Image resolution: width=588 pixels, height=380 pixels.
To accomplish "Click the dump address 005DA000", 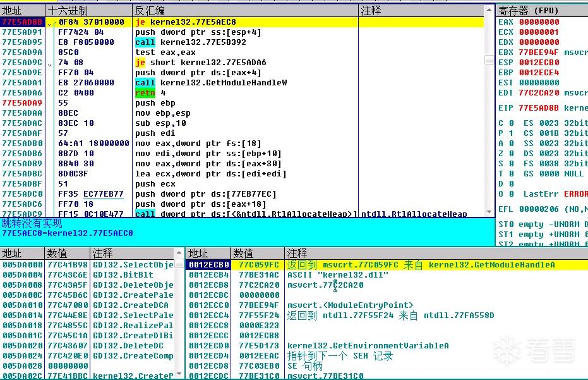I will pyautogui.click(x=23, y=265).
